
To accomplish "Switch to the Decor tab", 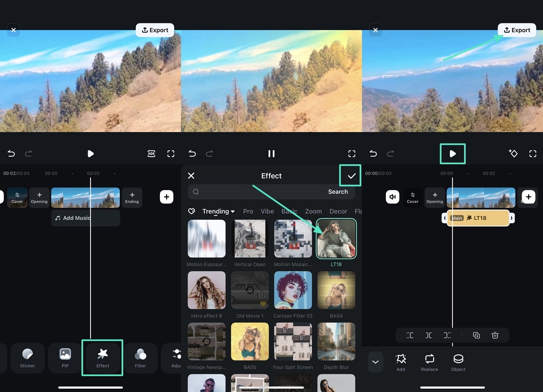I will click(338, 211).
